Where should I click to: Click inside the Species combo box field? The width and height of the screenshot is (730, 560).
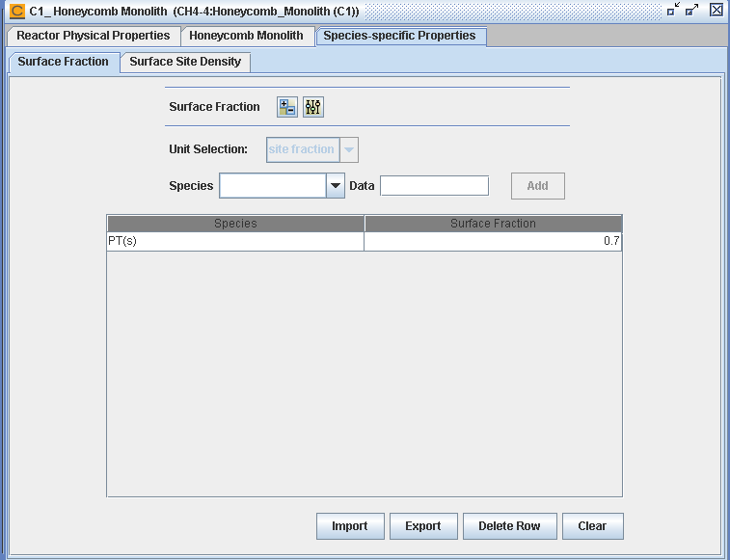273,186
